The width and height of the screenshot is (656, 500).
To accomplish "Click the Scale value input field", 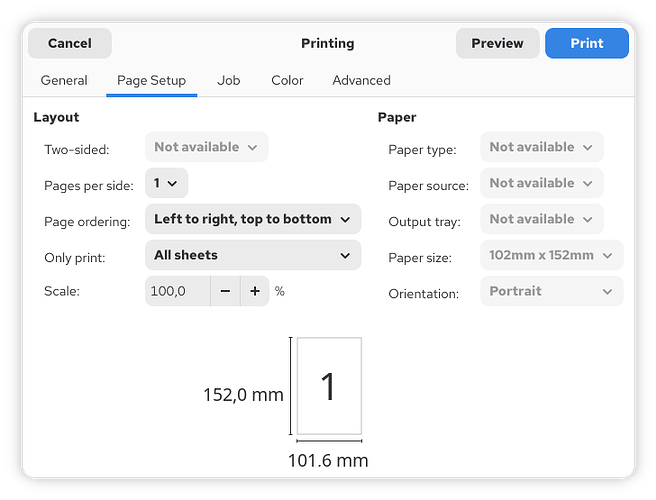I will coord(178,291).
